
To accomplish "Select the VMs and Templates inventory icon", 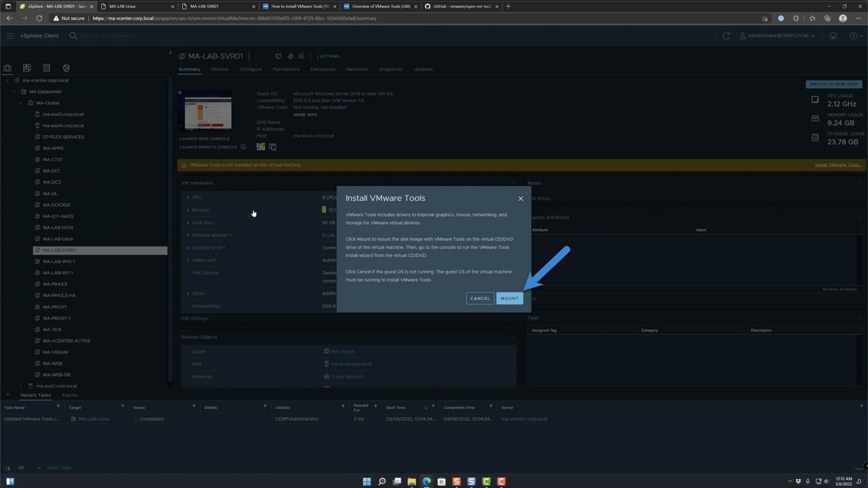I will click(27, 68).
